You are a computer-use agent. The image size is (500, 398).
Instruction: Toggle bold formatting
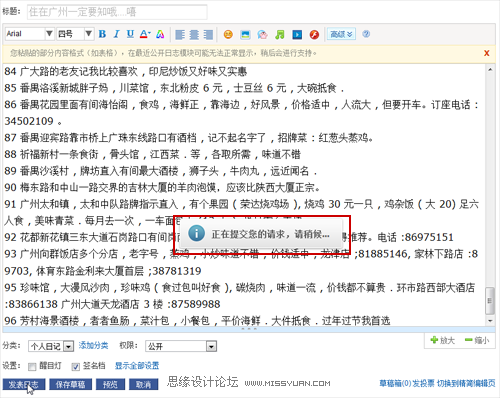pyautogui.click(x=102, y=34)
